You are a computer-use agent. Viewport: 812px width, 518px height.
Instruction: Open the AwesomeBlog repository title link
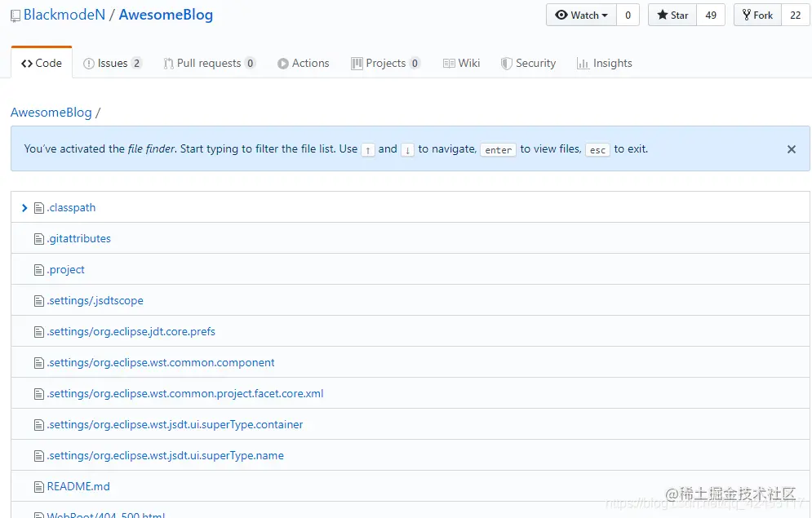tap(166, 15)
